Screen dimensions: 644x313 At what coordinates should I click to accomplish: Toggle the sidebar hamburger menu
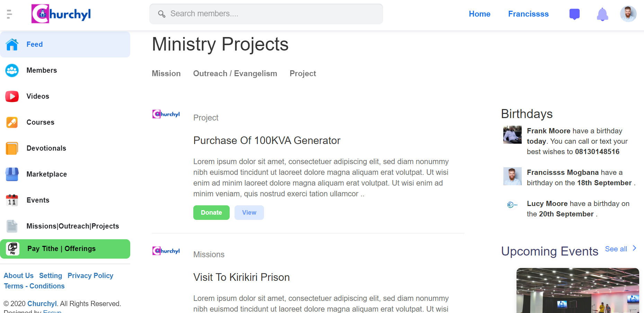[x=9, y=14]
